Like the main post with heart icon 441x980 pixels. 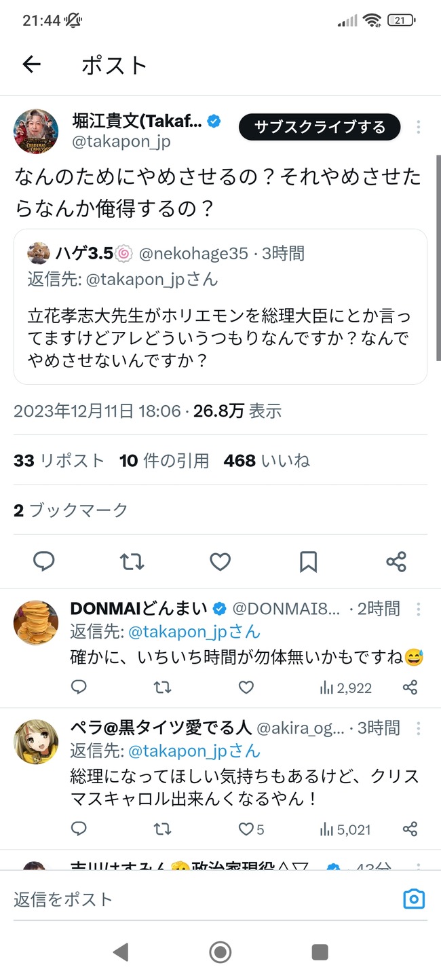tap(220, 561)
